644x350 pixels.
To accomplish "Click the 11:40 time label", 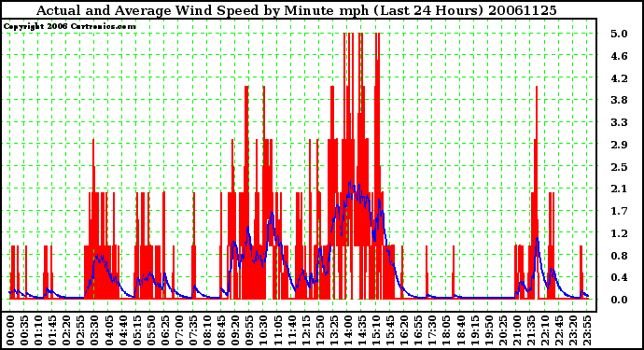I will (291, 330).
